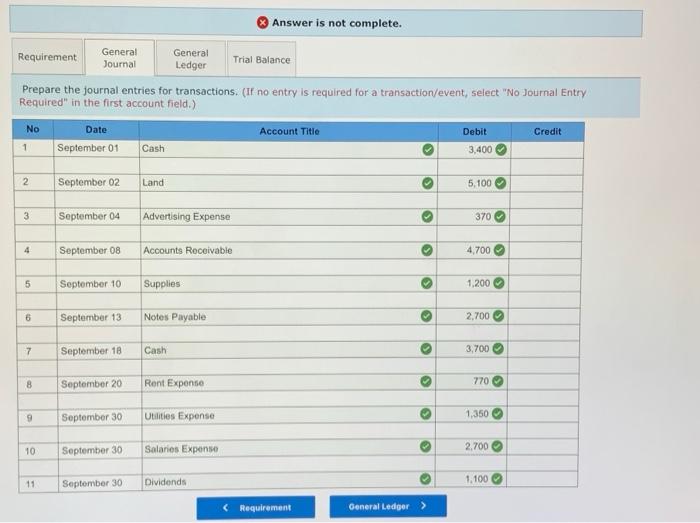Click checkmark next to 3,700 debit

click(498, 349)
